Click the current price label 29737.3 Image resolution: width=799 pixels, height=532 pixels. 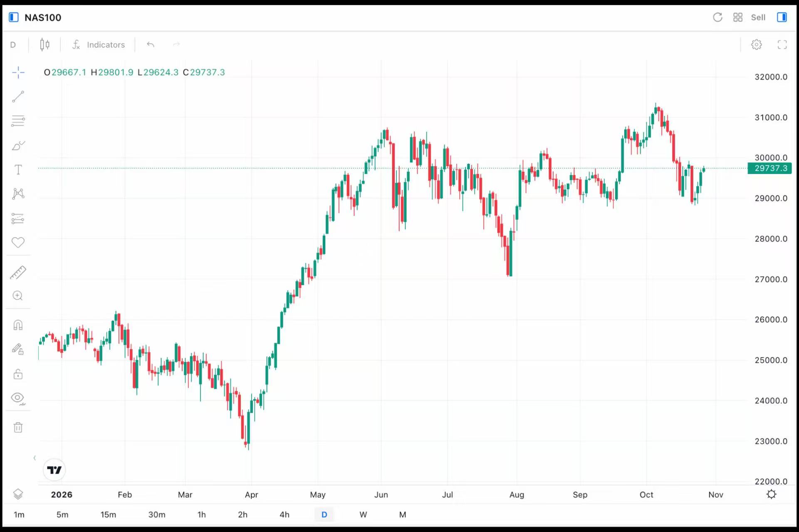[770, 168]
